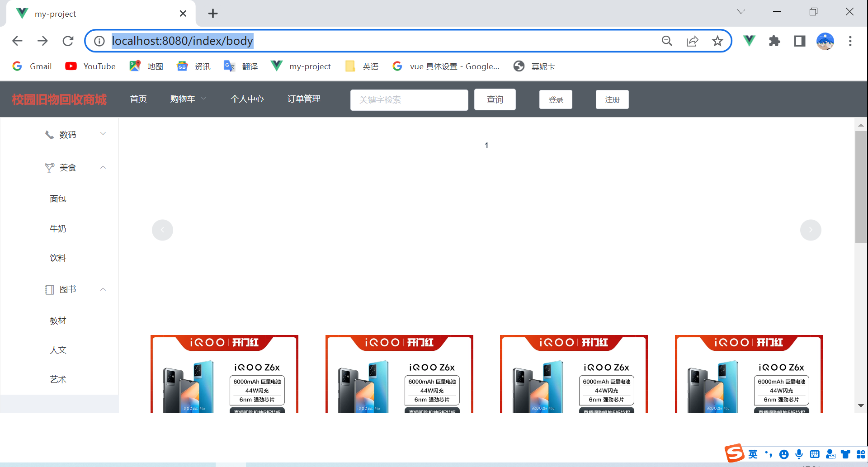Select 人文 in the sidebar
868x467 pixels.
click(58, 350)
